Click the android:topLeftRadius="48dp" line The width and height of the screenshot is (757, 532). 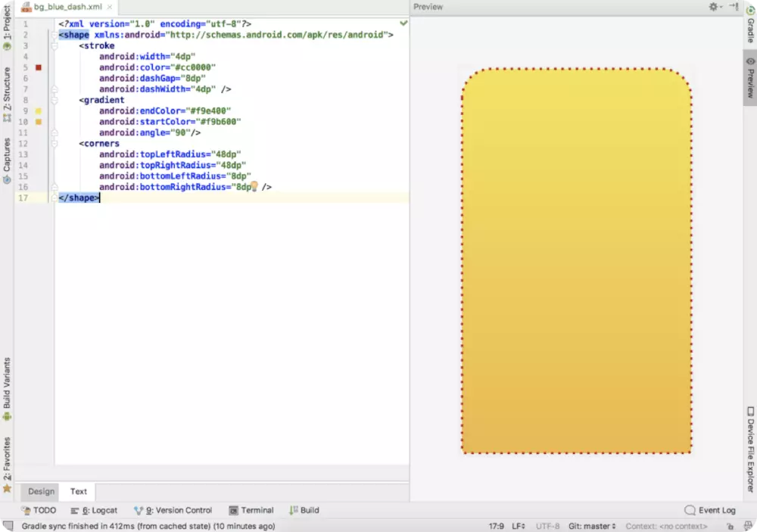coord(170,154)
